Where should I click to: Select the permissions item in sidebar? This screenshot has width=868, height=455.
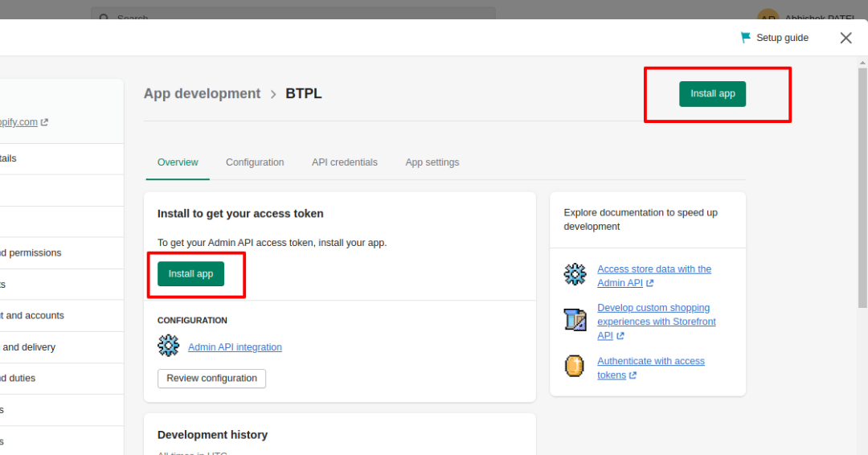pos(61,253)
